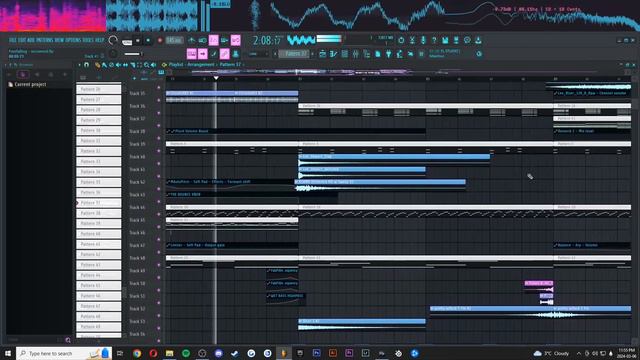Open Chrome from the Windows taskbar
The image size is (640, 360).
click(137, 353)
